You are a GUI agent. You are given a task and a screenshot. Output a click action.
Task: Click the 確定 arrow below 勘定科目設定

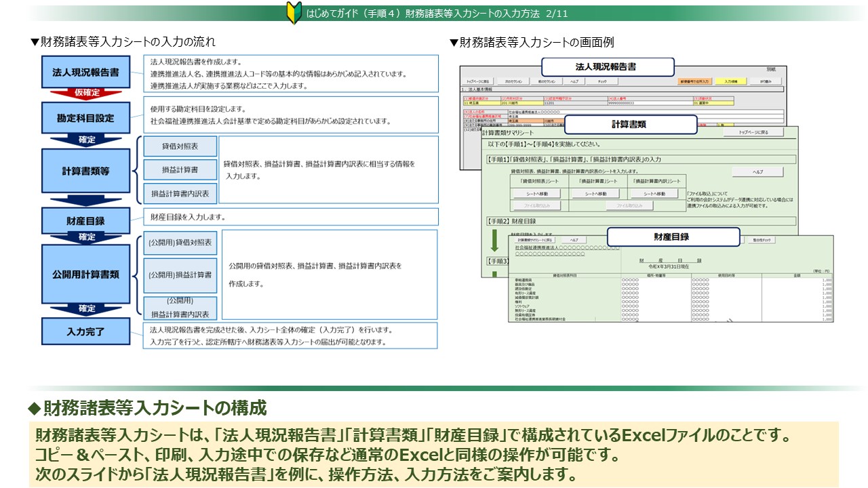(x=85, y=140)
